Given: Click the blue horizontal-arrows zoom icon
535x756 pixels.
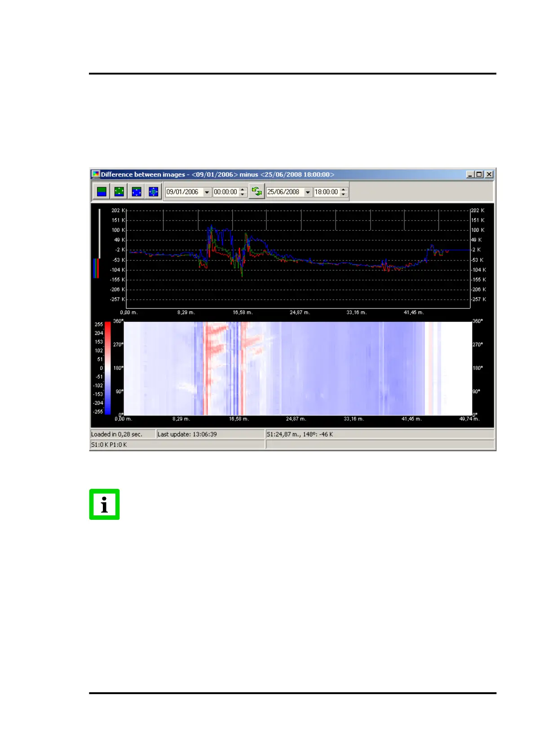Looking at the screenshot, I should pos(154,192).
